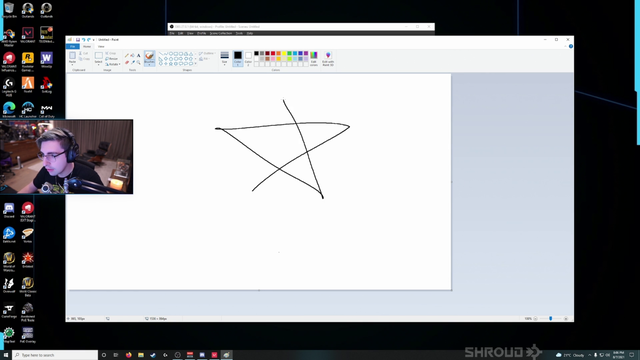Click the webcam overlay thumbnail

[67, 157]
